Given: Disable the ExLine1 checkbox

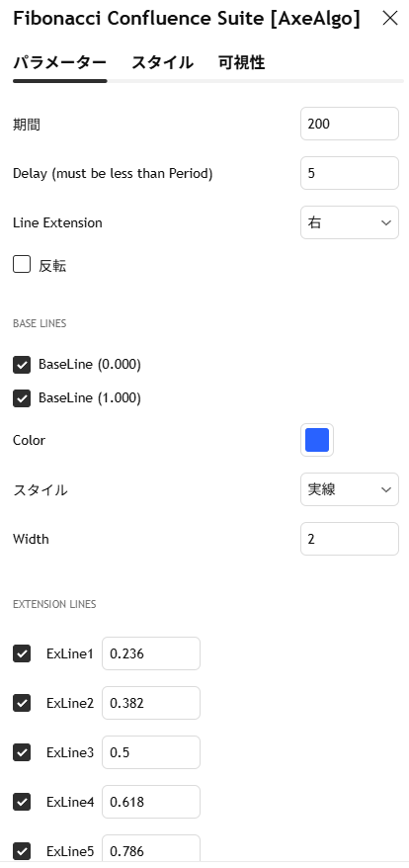Looking at the screenshot, I should coord(22,653).
